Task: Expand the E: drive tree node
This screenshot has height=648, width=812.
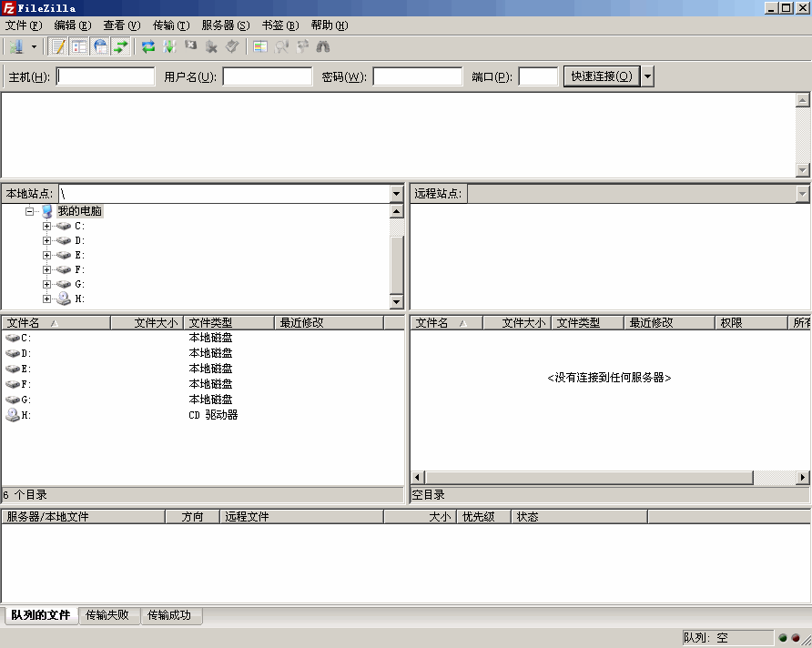Action: (x=46, y=255)
